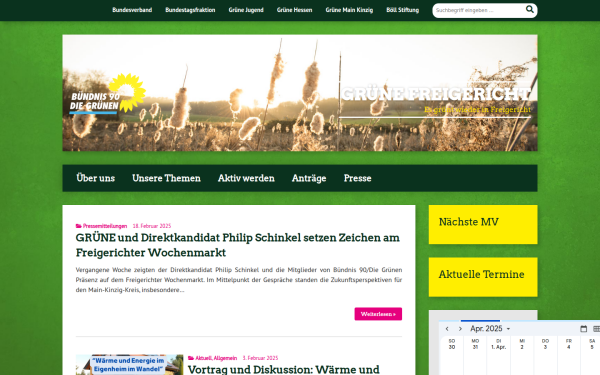This screenshot has width=600, height=375.
Task: Click the Es grünt wieder in Freigericht tagline
Action: tap(477, 110)
